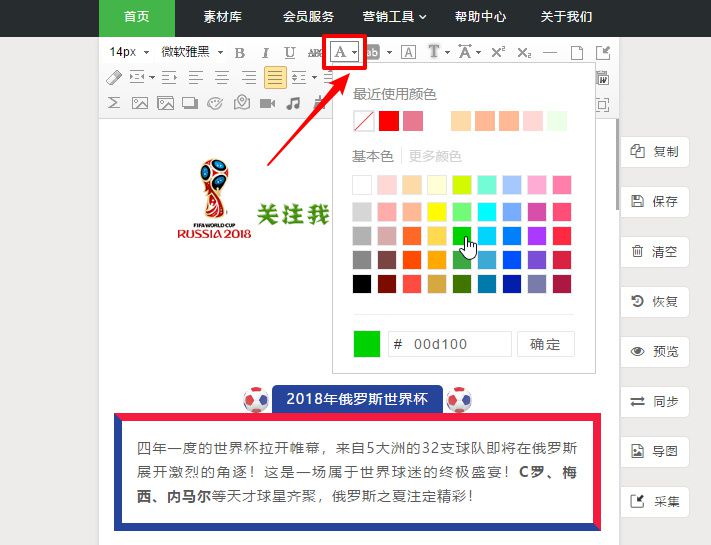
Task: Open the 素材库 menu item
Action: (222, 17)
